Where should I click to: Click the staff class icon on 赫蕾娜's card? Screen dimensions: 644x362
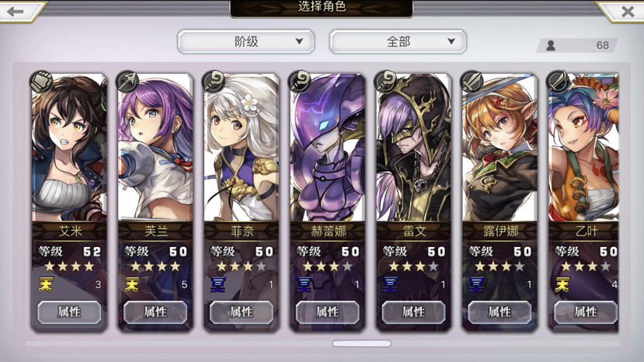click(x=299, y=82)
